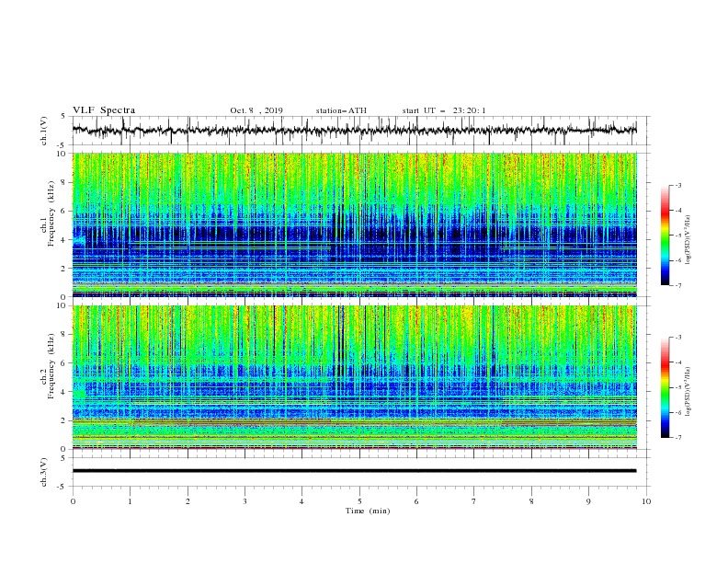Click the date 'Oct. 8, 2019'
This screenshot has width=728, height=563.
(x=256, y=110)
